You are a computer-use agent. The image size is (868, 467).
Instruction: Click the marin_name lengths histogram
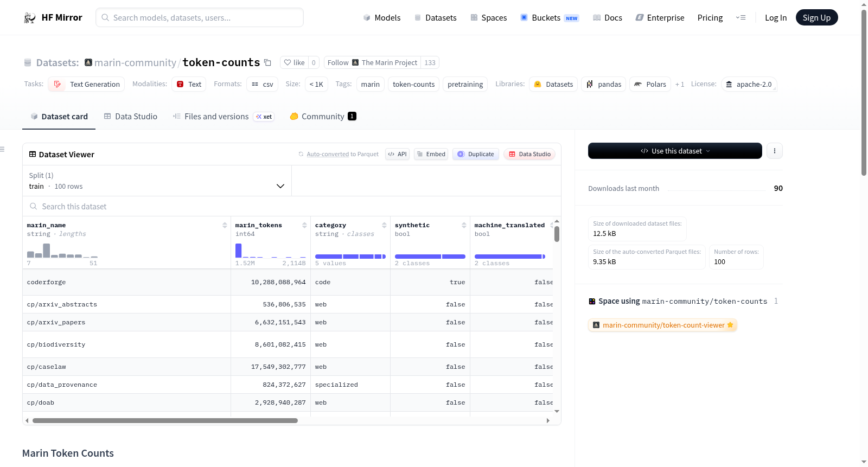tap(62, 251)
